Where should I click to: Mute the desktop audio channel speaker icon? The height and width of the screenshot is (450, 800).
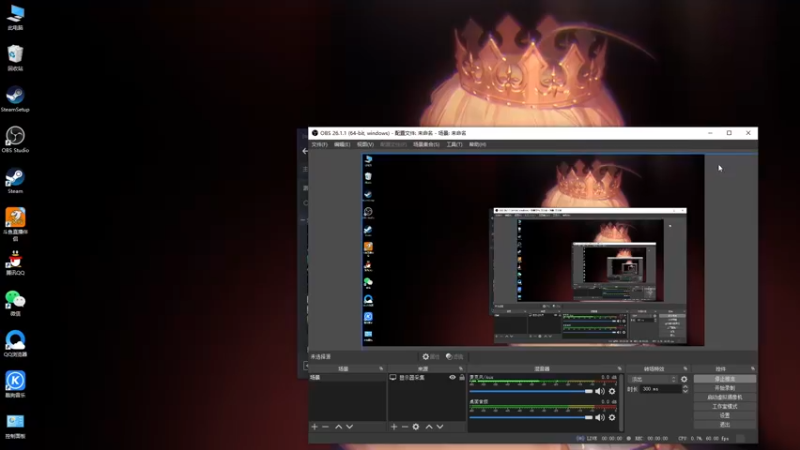point(600,417)
